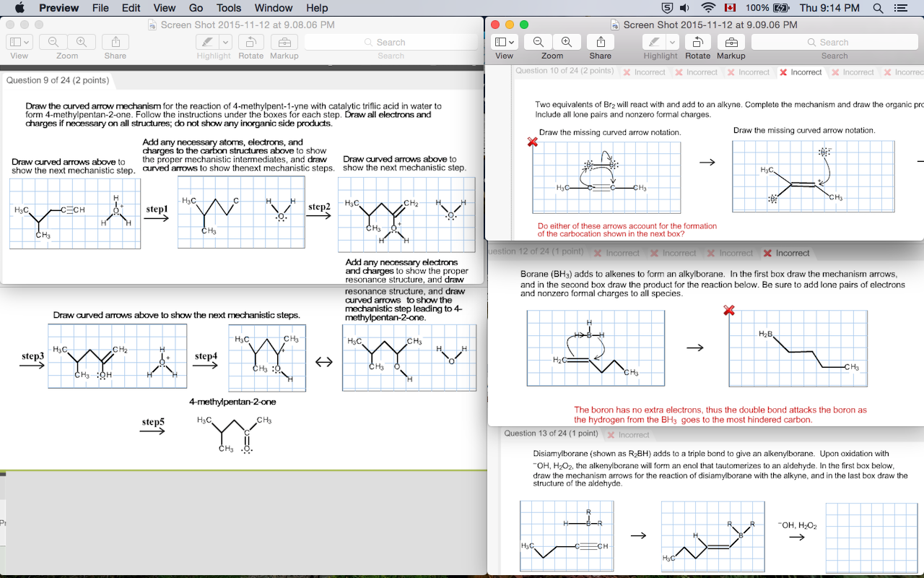
Task: Open the Preview application menu
Action: click(x=59, y=8)
